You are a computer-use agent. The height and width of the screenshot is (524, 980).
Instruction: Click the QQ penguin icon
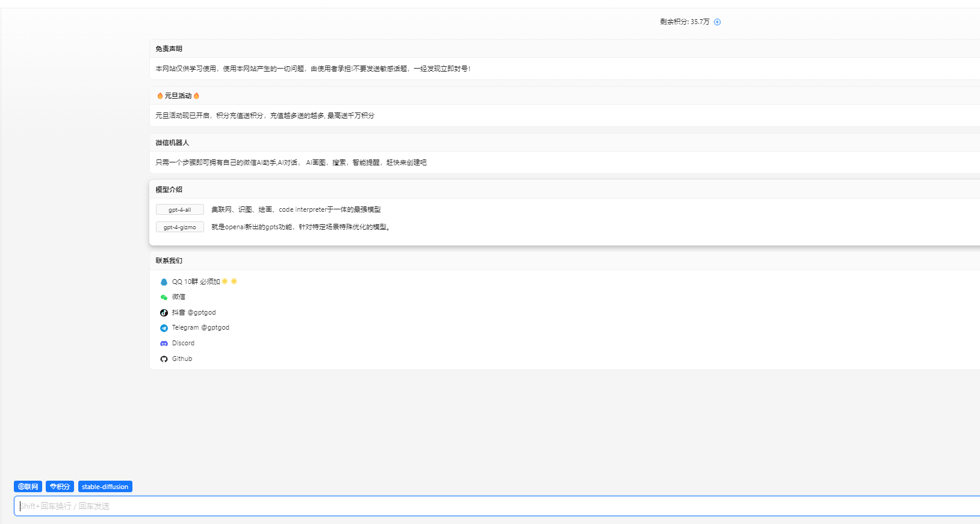[164, 282]
